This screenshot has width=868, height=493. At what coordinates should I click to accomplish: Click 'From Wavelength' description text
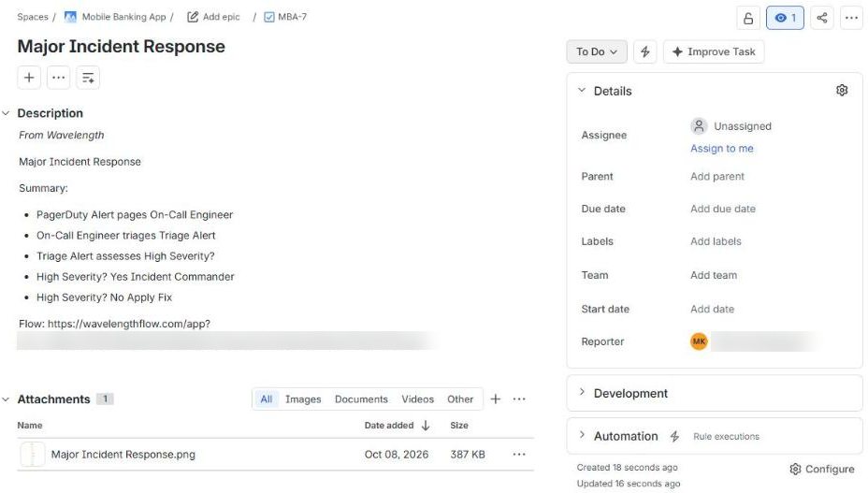click(62, 135)
